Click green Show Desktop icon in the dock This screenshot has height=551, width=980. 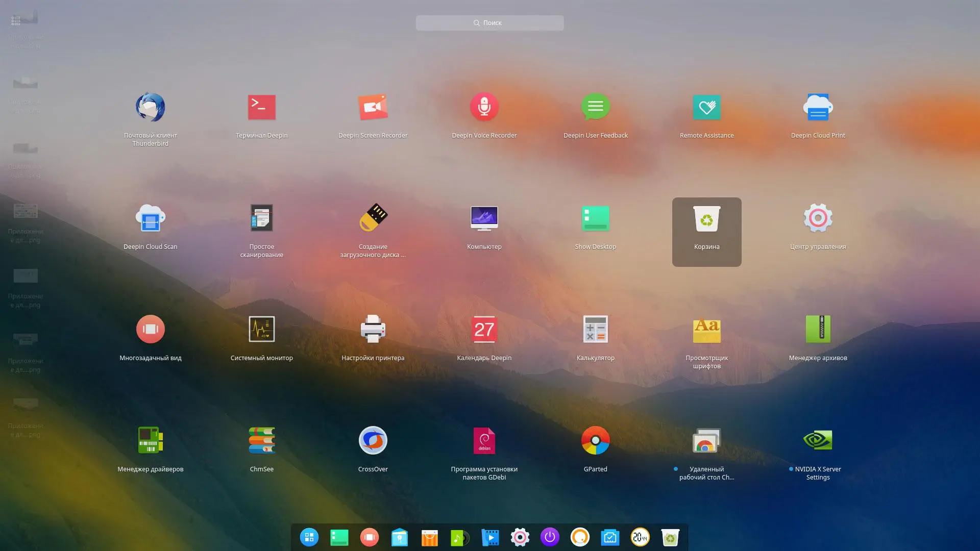(x=339, y=537)
